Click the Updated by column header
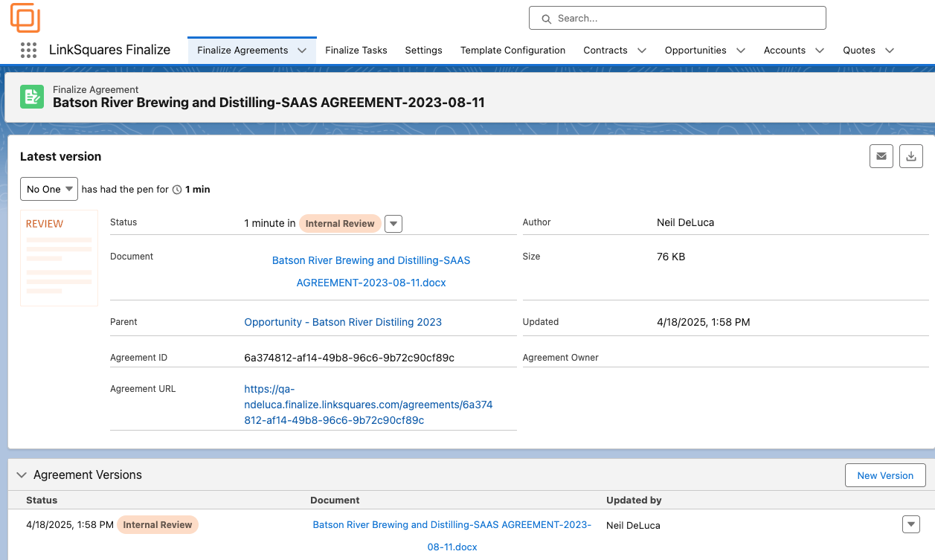 coord(634,500)
